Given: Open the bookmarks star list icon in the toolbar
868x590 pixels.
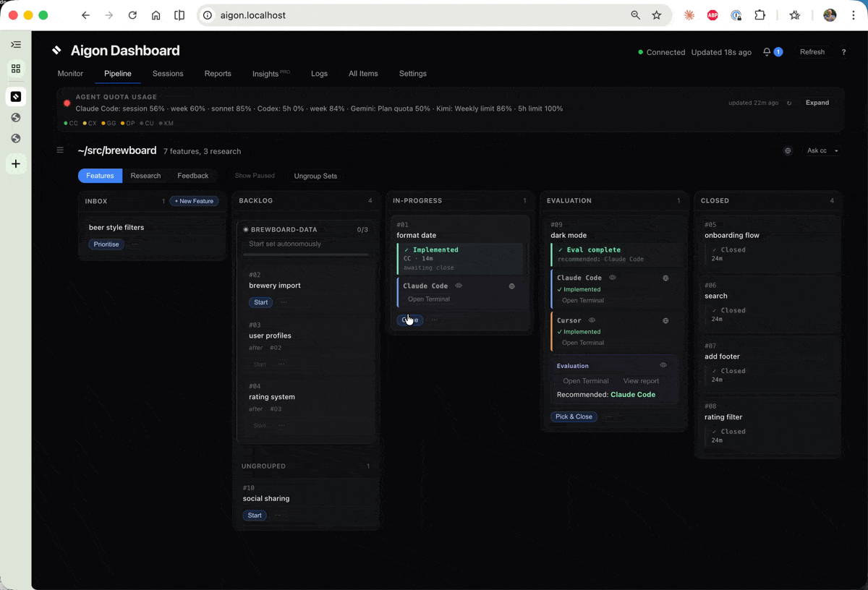Looking at the screenshot, I should coord(795,15).
